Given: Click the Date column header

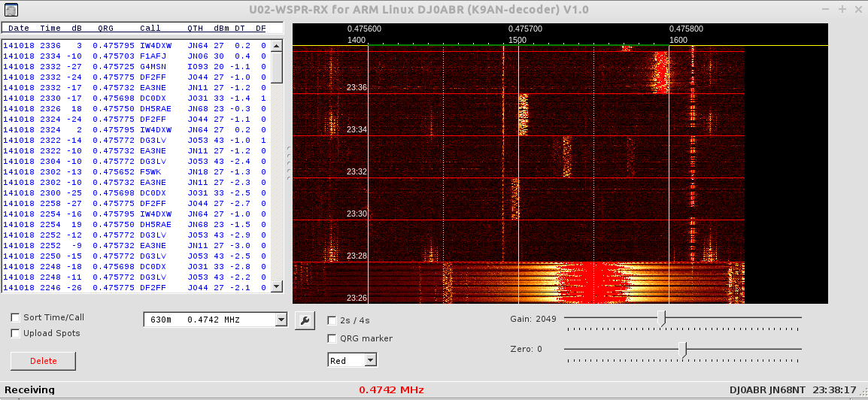Looking at the screenshot, I should (19, 29).
